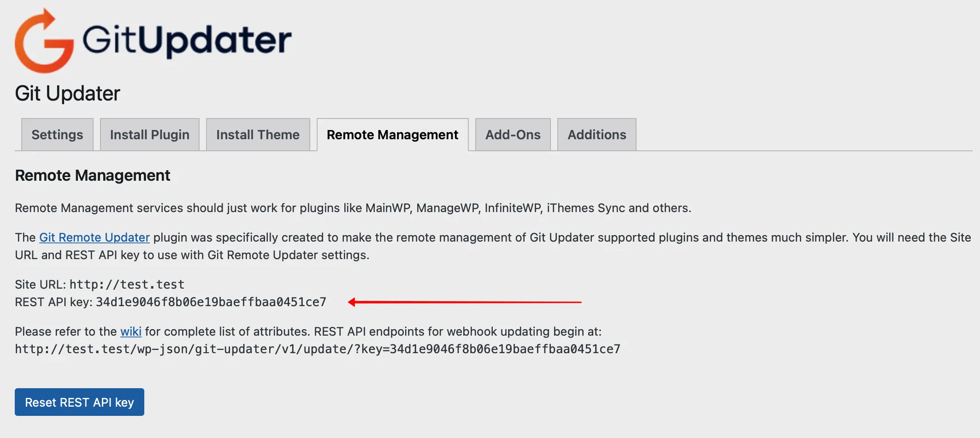980x438 pixels.
Task: Click the Reset REST API key button
Action: (79, 402)
